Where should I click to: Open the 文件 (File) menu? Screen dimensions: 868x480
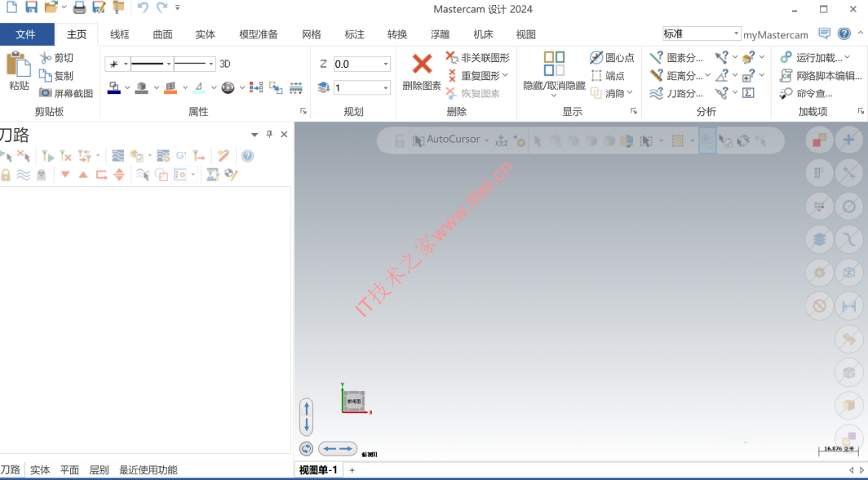(25, 34)
